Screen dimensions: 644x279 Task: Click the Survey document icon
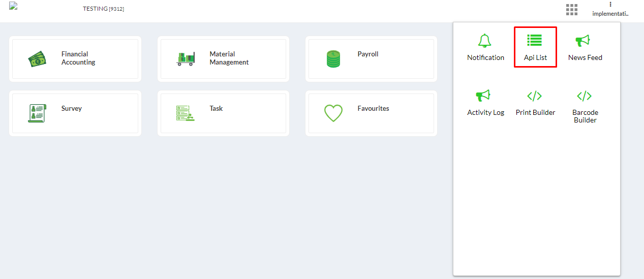coord(37,113)
